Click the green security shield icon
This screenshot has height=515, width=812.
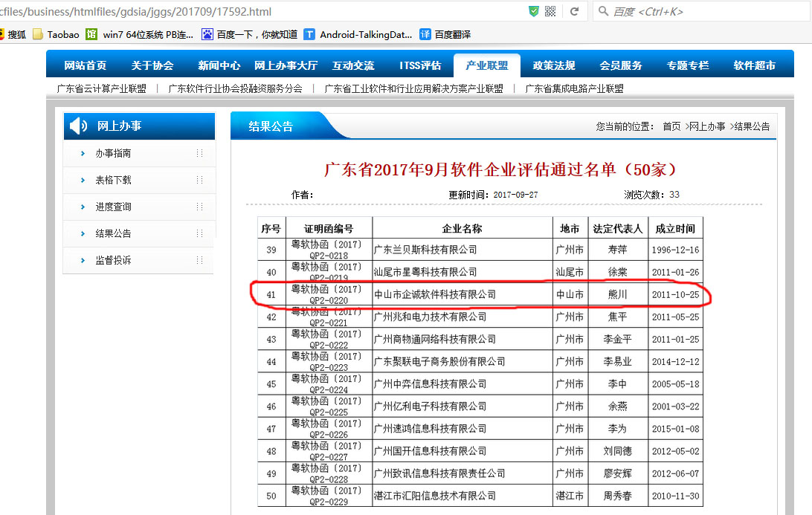coord(533,11)
